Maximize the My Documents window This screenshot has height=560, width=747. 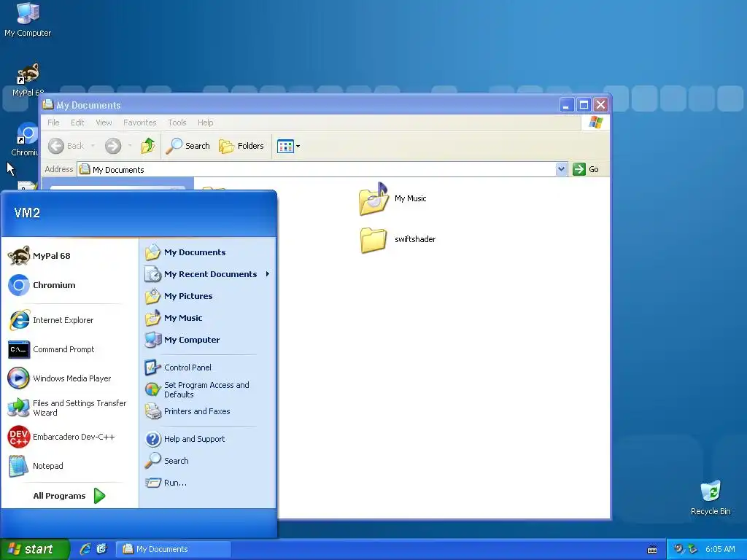click(584, 105)
